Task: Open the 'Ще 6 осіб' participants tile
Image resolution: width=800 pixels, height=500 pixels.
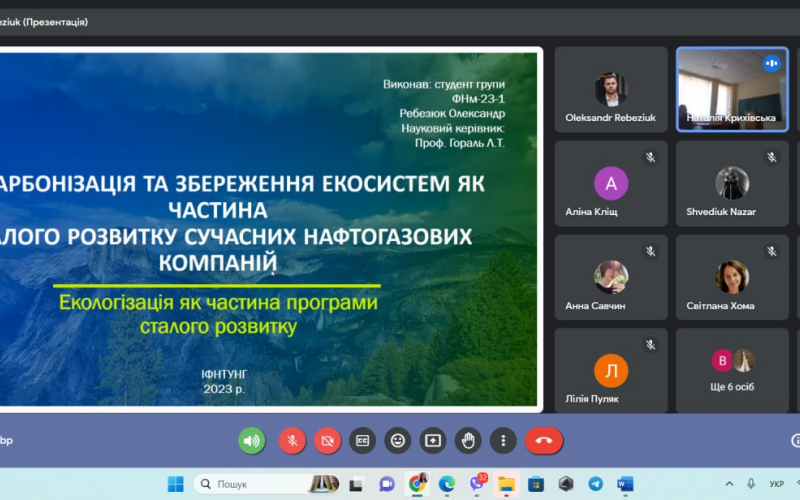Action: (732, 371)
